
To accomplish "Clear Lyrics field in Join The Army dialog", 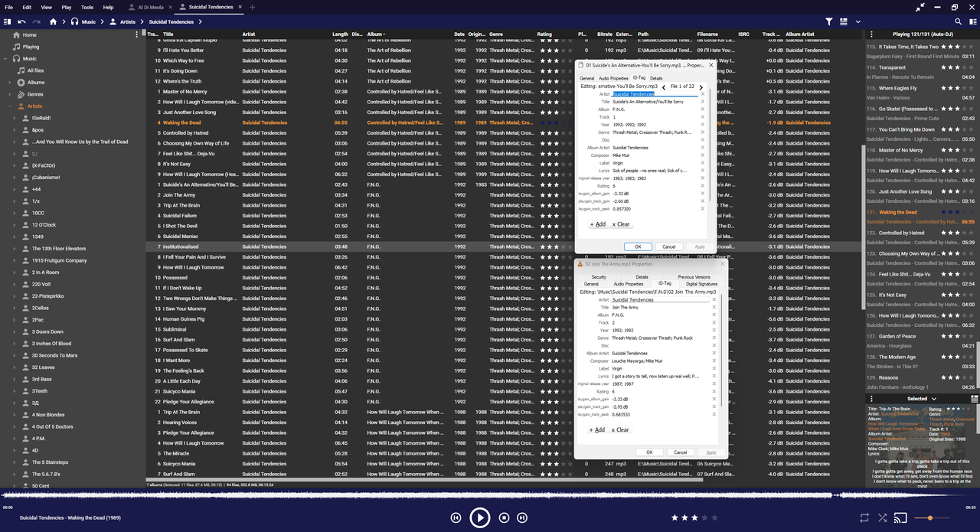I will pyautogui.click(x=714, y=376).
